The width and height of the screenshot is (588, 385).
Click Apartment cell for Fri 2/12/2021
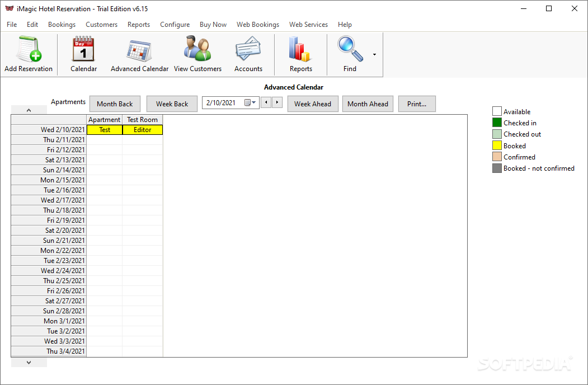(105, 150)
